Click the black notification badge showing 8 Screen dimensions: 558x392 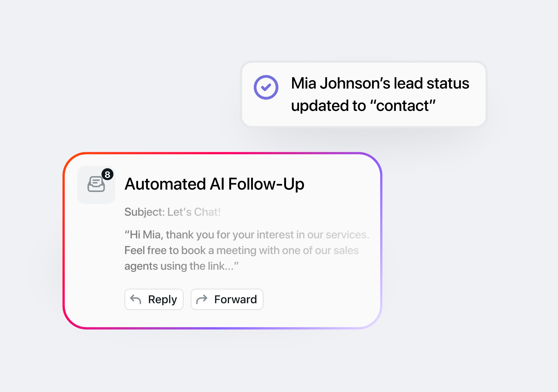click(x=108, y=174)
